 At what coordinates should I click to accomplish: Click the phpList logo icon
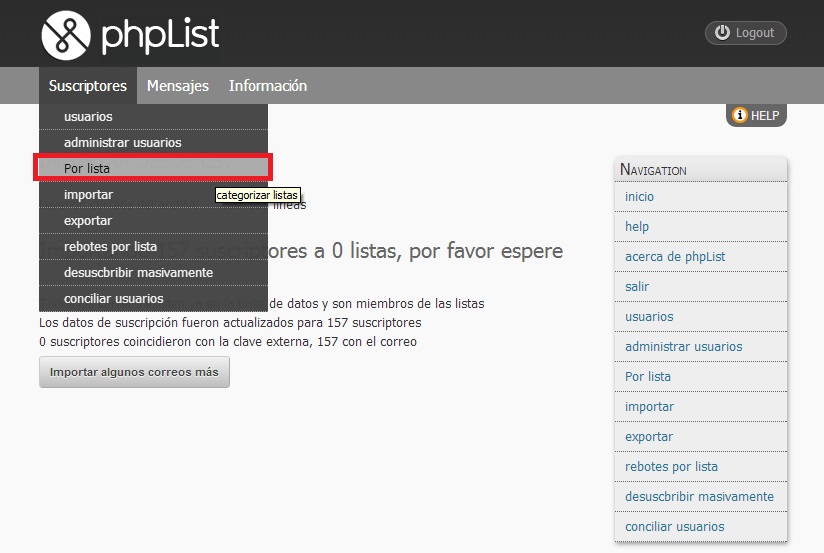click(x=66, y=35)
